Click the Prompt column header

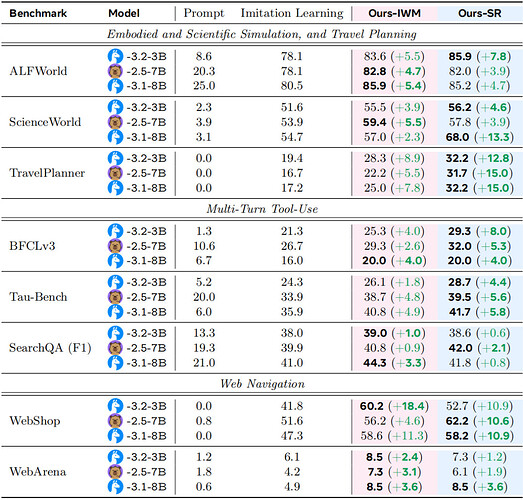(x=204, y=13)
